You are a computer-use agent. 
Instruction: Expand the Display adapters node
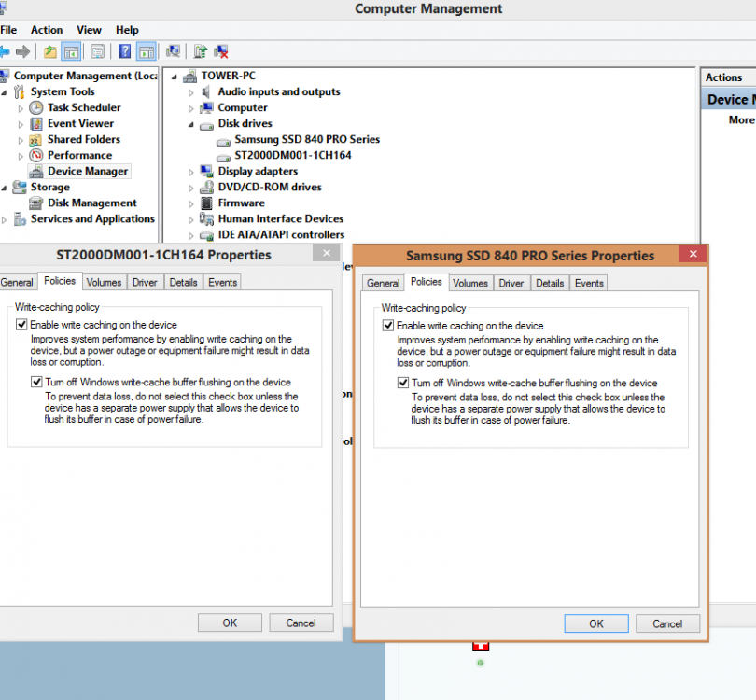[191, 172]
